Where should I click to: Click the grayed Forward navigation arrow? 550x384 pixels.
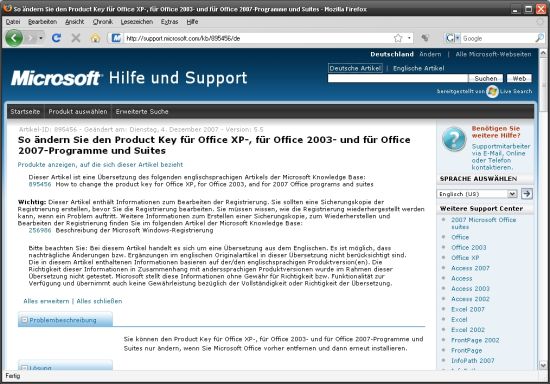31,38
